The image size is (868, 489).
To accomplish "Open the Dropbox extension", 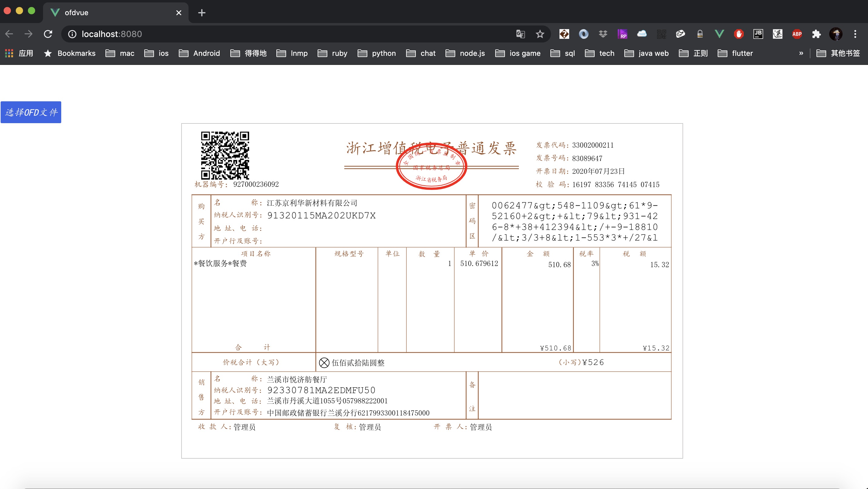I will pyautogui.click(x=603, y=34).
